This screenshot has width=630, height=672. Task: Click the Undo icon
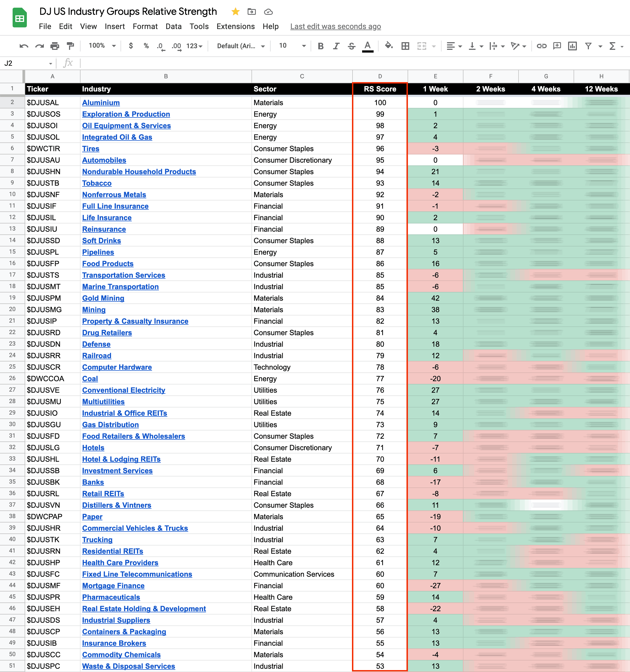click(24, 46)
